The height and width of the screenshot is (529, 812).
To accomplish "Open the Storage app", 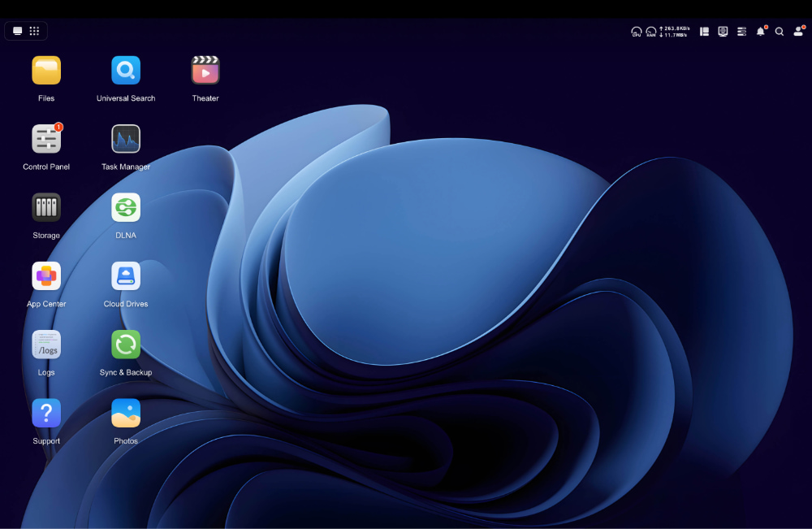I will (x=46, y=207).
